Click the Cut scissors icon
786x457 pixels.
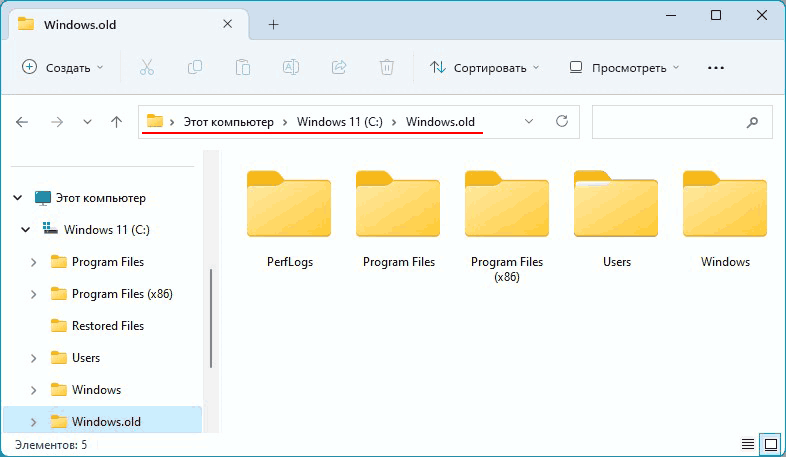(147, 67)
